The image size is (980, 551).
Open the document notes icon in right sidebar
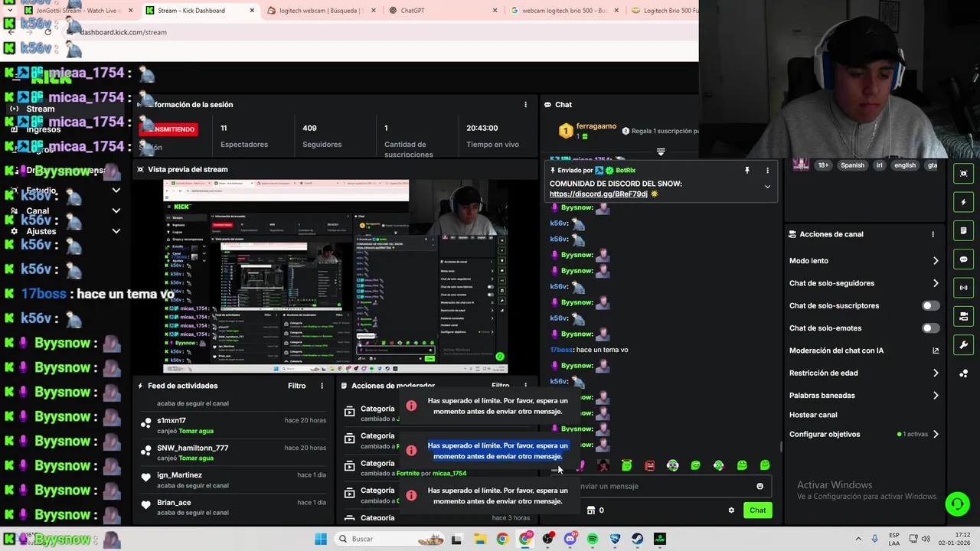[963, 230]
